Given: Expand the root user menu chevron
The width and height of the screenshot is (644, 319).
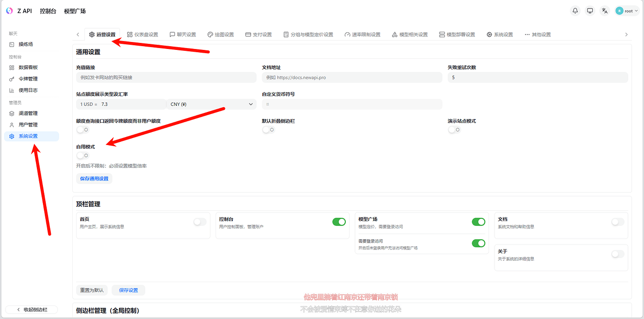Looking at the screenshot, I should (x=637, y=11).
